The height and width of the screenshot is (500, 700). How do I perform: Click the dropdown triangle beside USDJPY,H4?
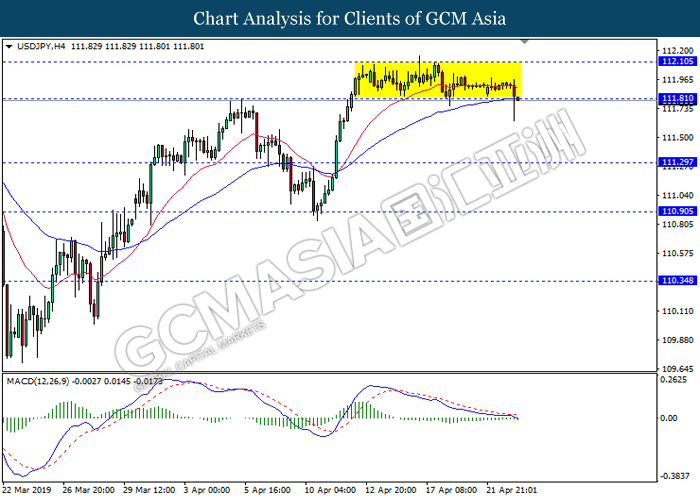pos(9,46)
